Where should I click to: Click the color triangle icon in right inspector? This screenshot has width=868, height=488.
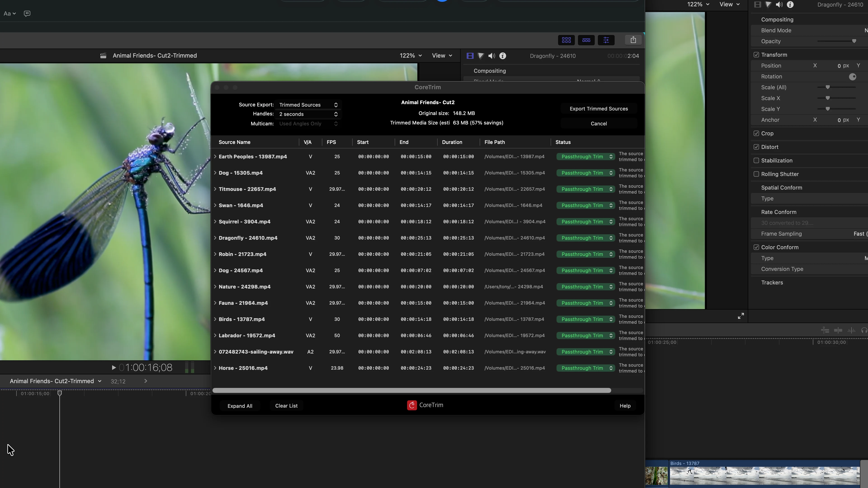click(x=768, y=4)
